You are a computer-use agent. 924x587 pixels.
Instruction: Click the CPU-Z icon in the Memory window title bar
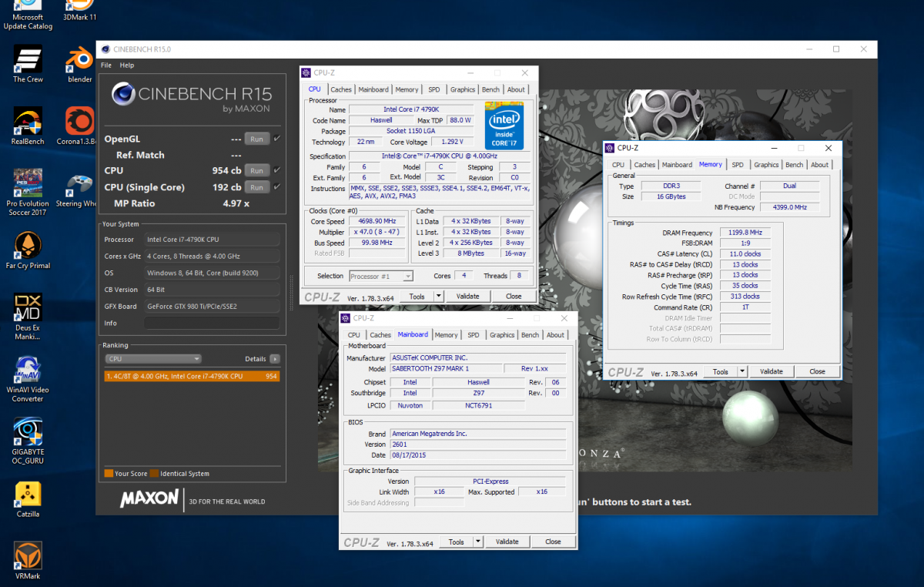pos(610,148)
